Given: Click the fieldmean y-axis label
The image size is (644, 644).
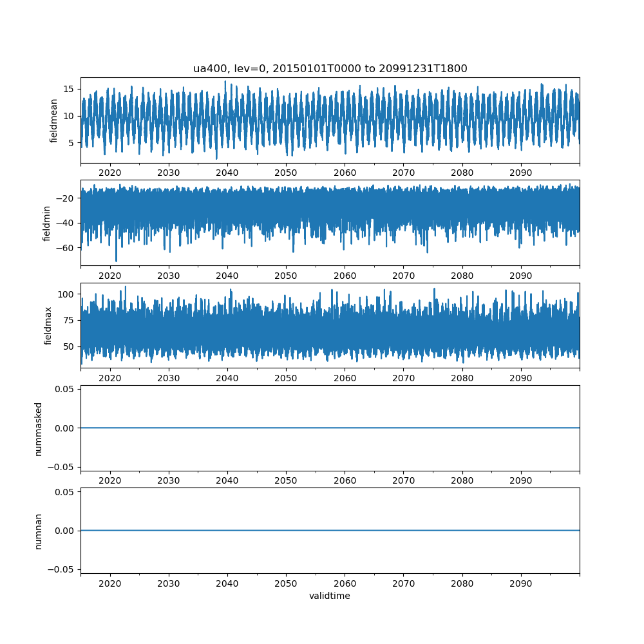Looking at the screenshot, I should [x=54, y=120].
